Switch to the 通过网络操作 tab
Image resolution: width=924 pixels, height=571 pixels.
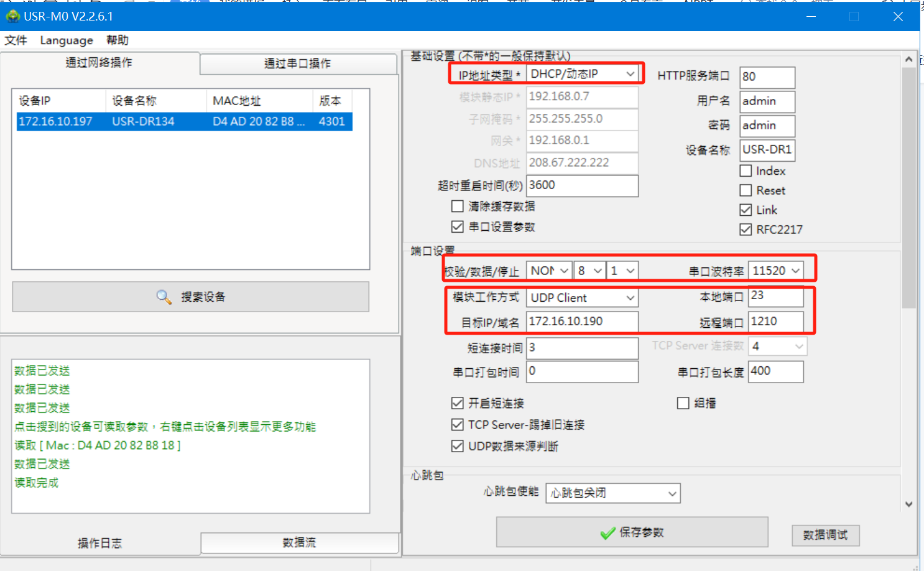99,63
